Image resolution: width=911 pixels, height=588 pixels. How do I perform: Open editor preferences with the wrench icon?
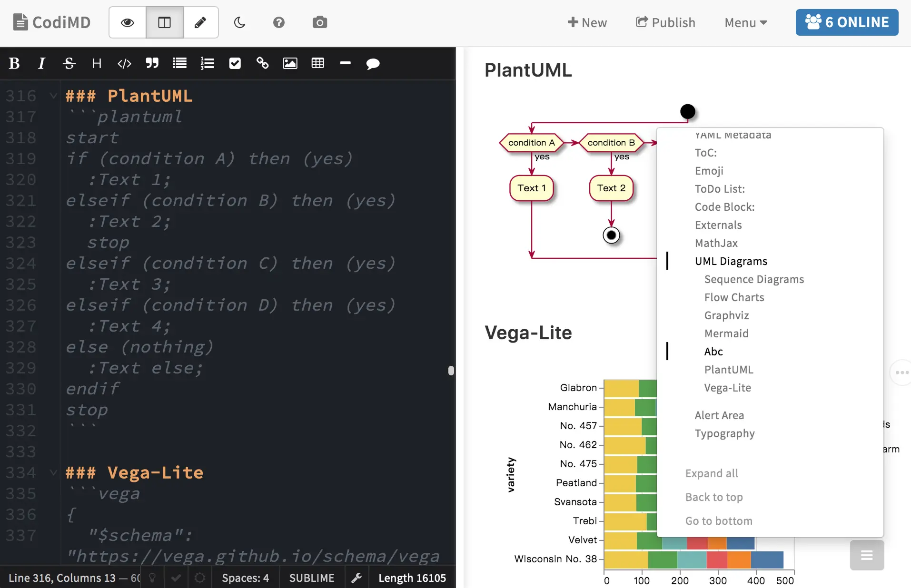click(x=356, y=578)
